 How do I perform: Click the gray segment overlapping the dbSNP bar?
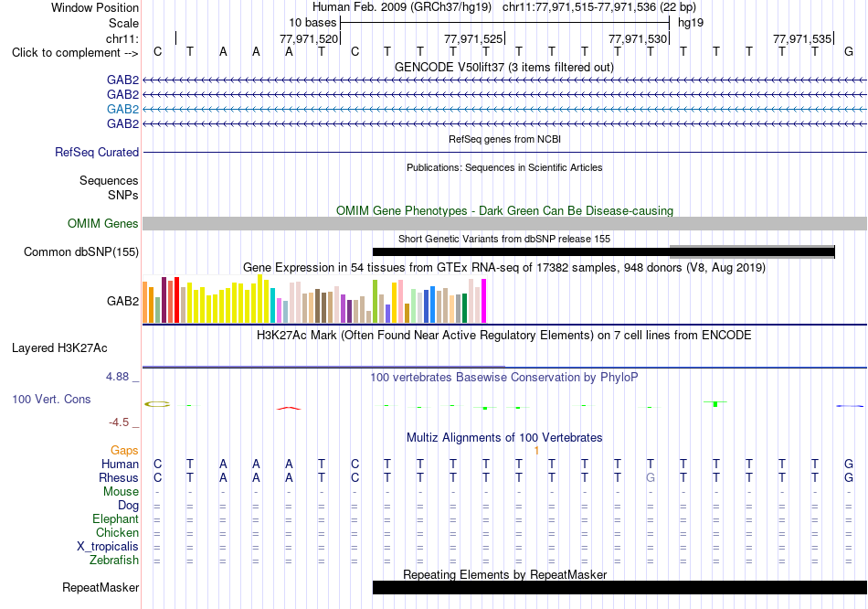752,252
